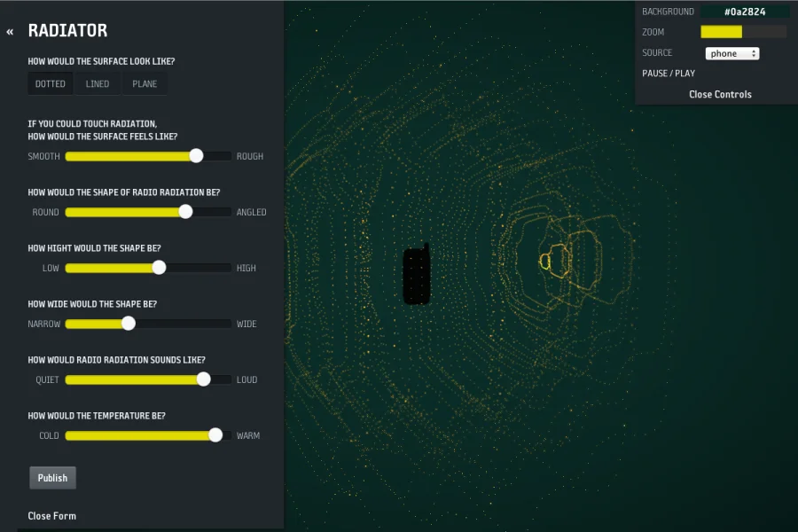Screen dimensions: 798x532
Task: Click the smooth-rough surface slider handle
Action: pyautogui.click(x=196, y=156)
